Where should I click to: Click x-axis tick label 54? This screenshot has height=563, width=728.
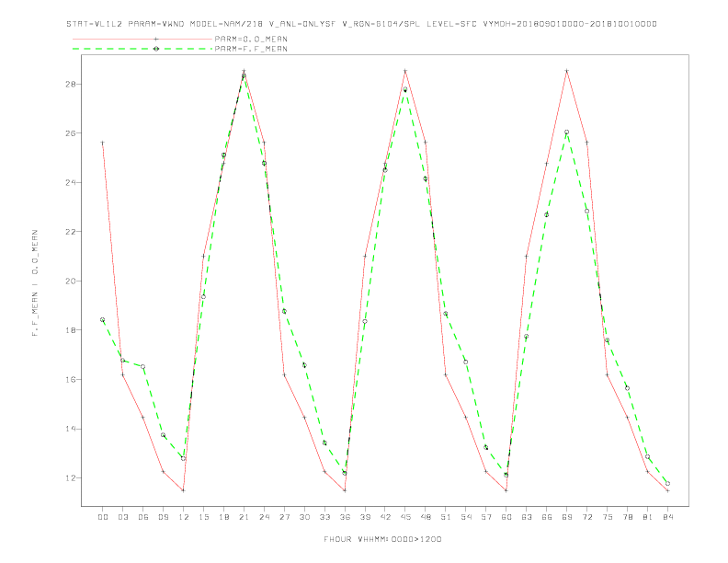tap(466, 517)
